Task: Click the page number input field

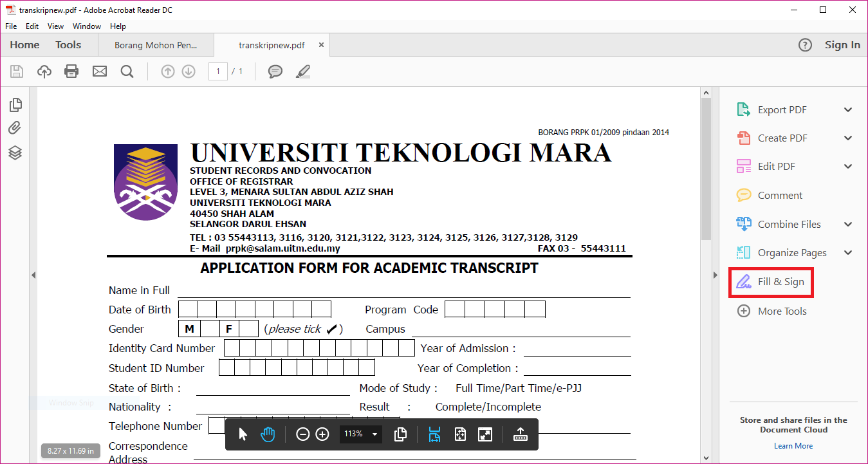Action: click(218, 71)
